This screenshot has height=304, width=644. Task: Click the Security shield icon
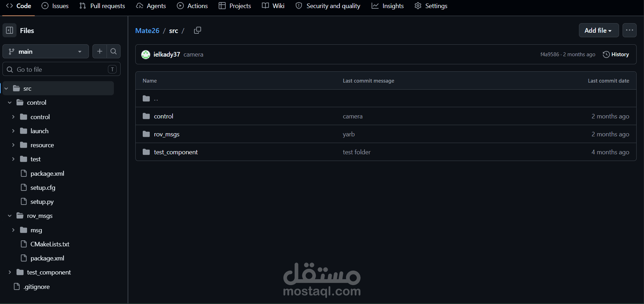[299, 6]
